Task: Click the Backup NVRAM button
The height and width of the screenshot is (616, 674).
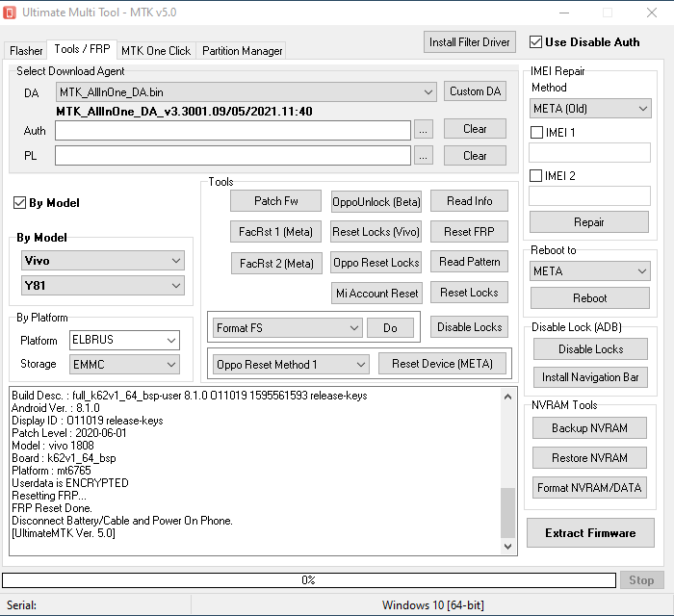Action: [589, 428]
